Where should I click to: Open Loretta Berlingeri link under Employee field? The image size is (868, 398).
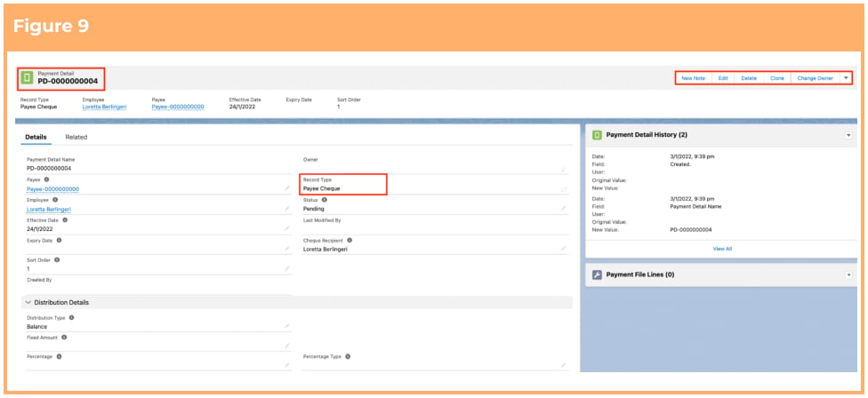pyautogui.click(x=49, y=209)
